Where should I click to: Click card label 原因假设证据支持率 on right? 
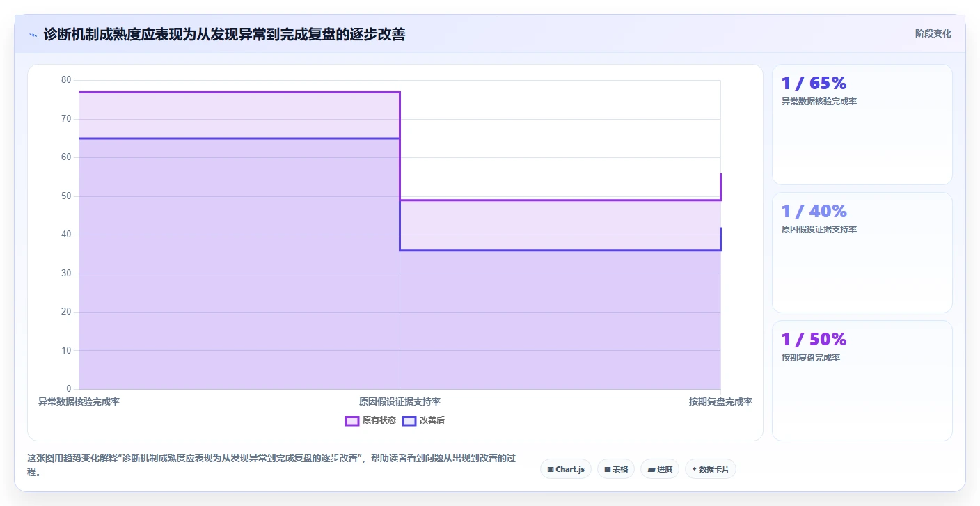819,230
